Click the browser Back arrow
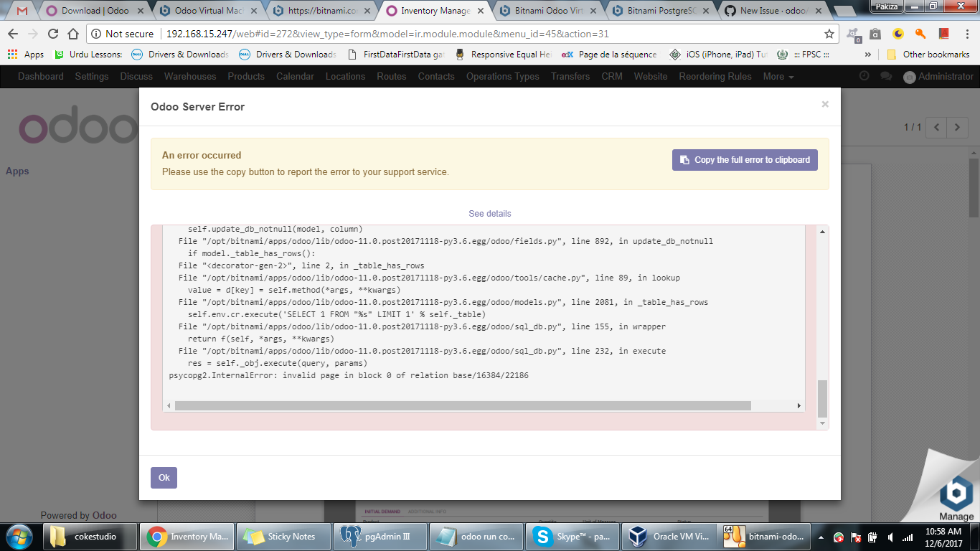The width and height of the screenshot is (980, 551). 13,34
